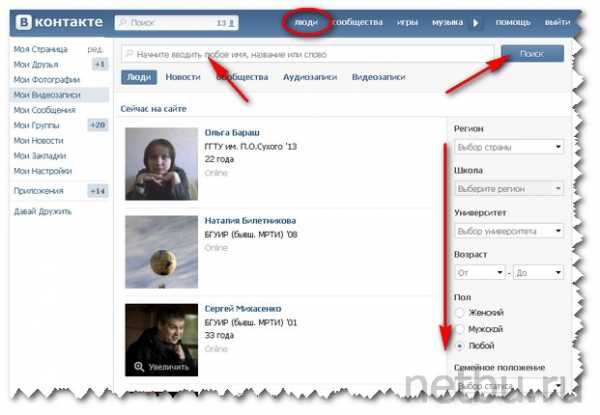Click Наталия Билетникова profile photo
600x415 pixels.
click(161, 252)
